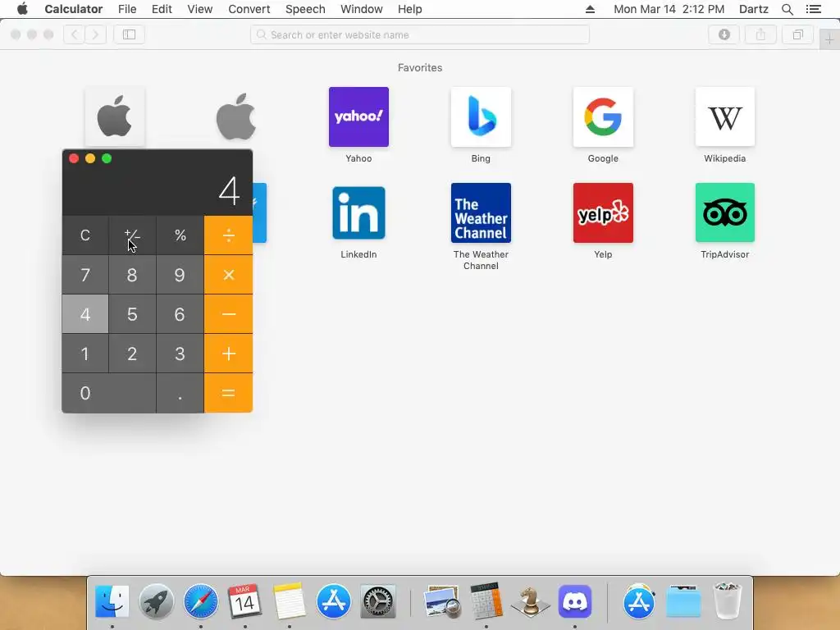Open the Bing favorite tile
Screen dimensions: 840x630
click(x=481, y=116)
